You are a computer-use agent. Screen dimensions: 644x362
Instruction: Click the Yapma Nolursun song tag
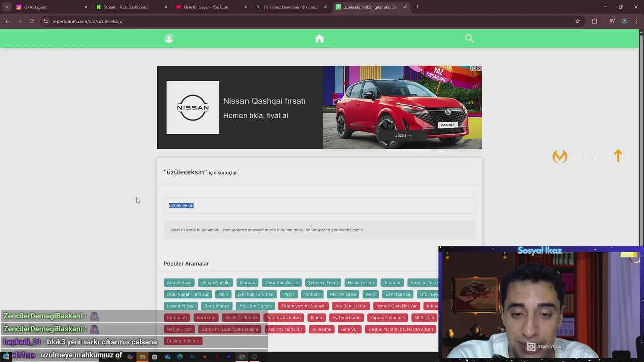(x=387, y=318)
